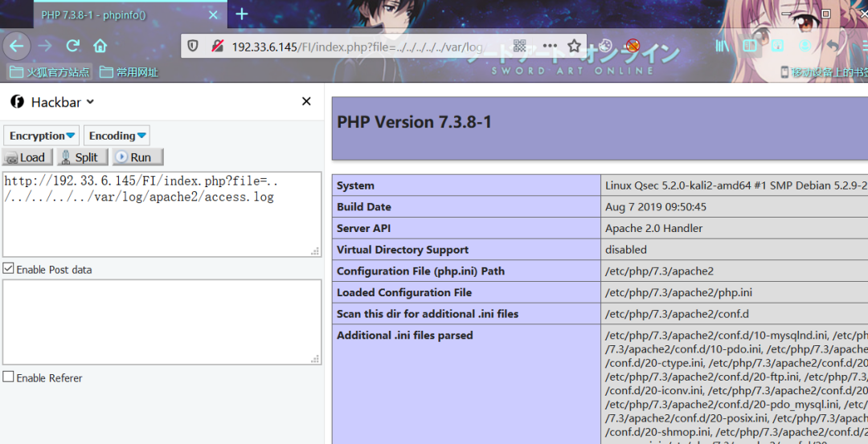The width and height of the screenshot is (868, 444).
Task: Click the Build Date row label
Action: [364, 207]
